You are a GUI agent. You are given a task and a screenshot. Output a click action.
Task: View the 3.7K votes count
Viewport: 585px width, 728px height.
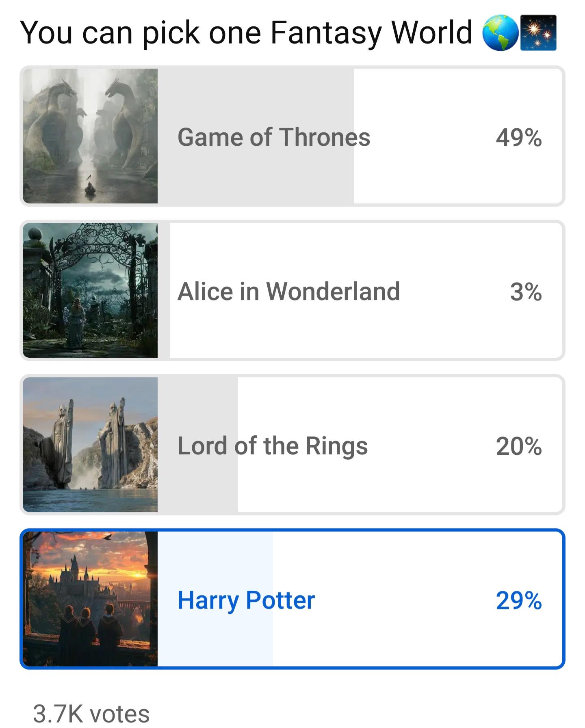[x=91, y=714]
